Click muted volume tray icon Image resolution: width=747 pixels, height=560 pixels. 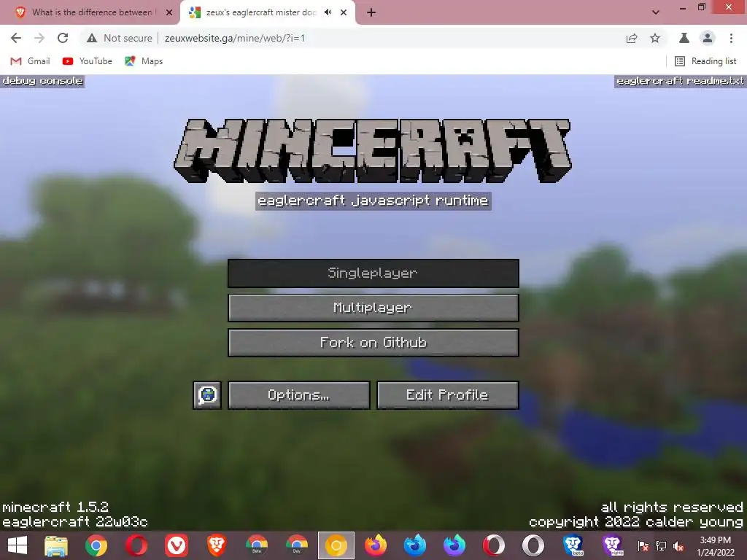click(678, 545)
